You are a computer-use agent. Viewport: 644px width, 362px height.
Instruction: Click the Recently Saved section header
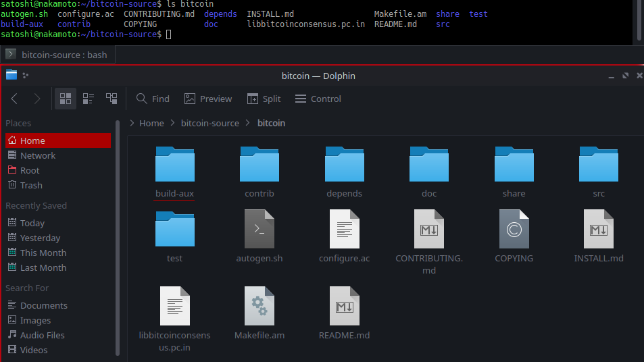36,205
